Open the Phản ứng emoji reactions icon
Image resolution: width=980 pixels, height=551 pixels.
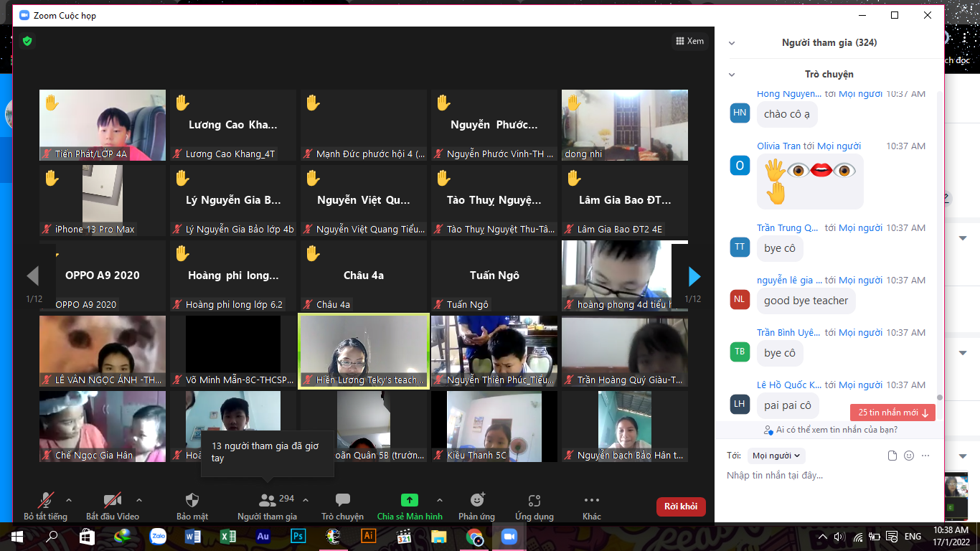coord(477,500)
